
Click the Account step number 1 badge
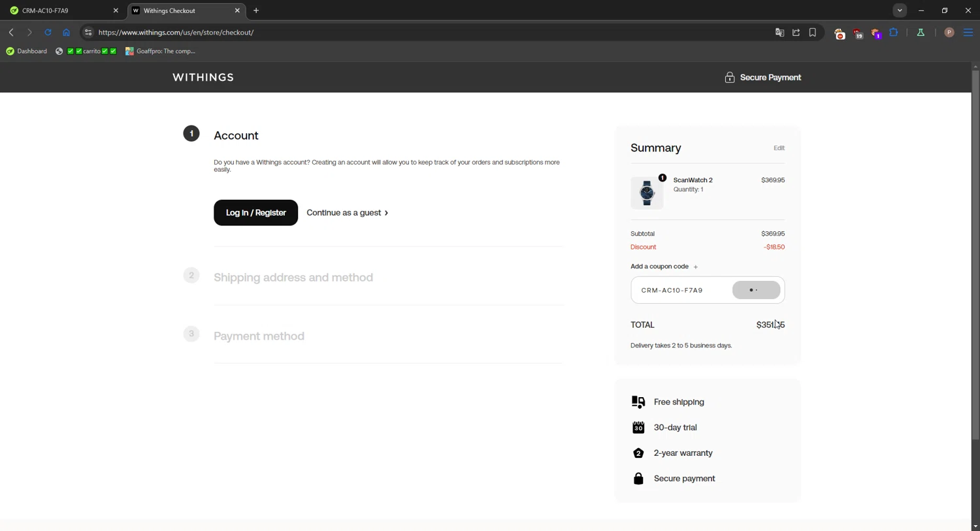coord(191,134)
